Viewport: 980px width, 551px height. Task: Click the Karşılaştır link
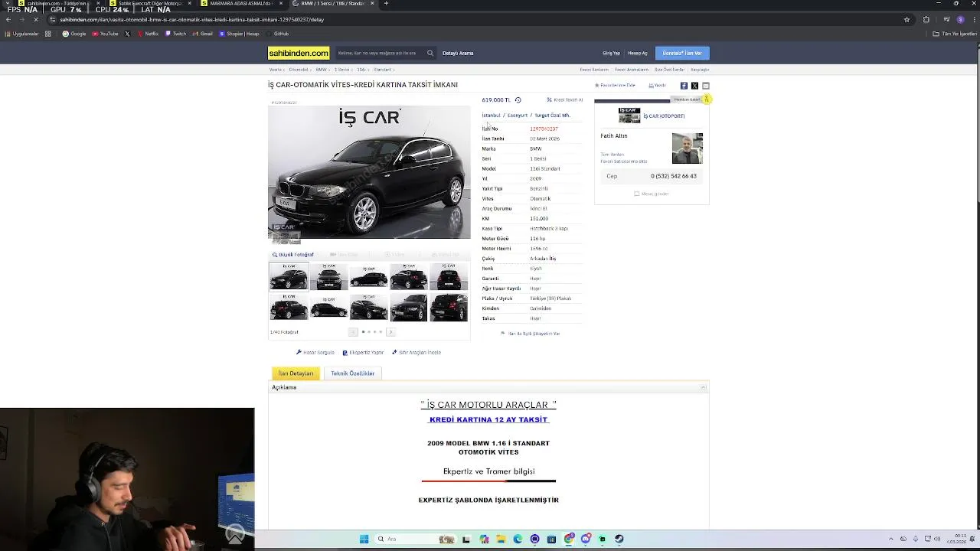pyautogui.click(x=700, y=70)
